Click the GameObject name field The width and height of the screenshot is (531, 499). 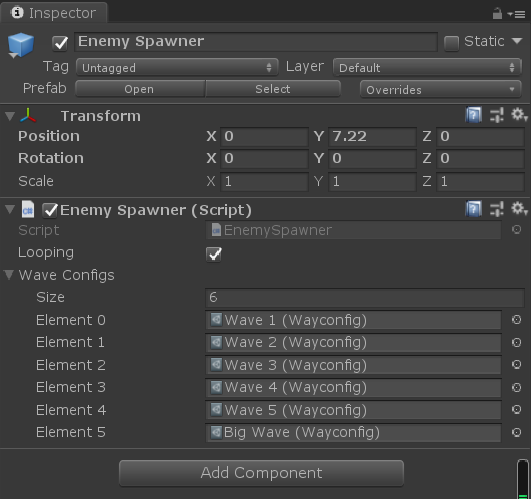click(x=256, y=42)
